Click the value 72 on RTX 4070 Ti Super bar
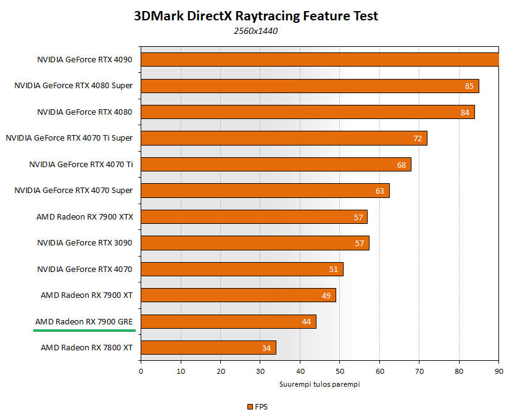This screenshot has height=420, width=512. click(418, 139)
